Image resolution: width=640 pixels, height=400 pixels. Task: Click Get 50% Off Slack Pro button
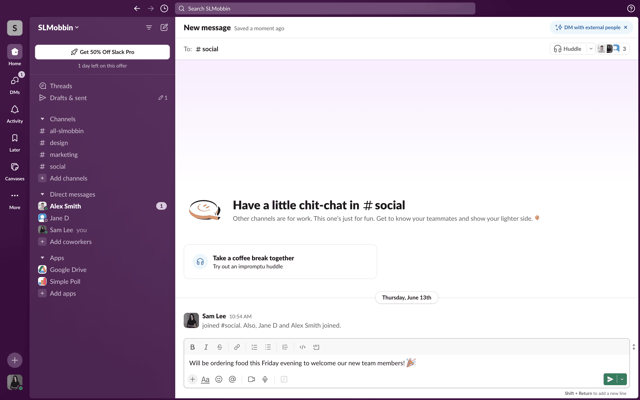(102, 52)
